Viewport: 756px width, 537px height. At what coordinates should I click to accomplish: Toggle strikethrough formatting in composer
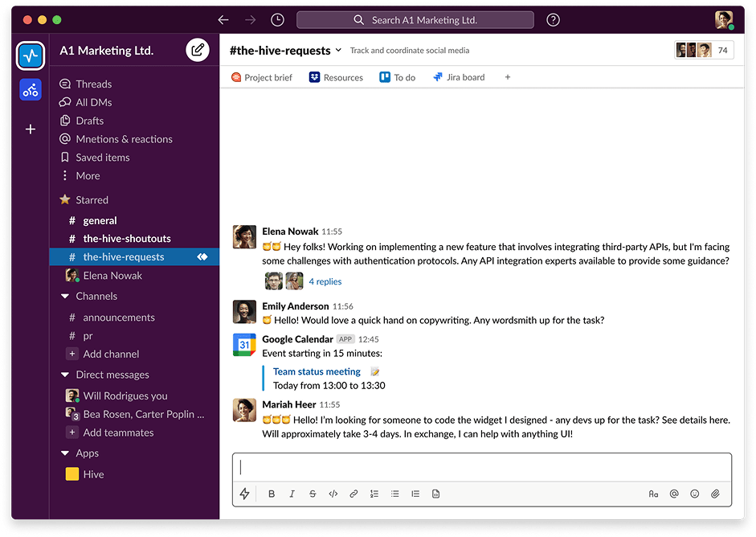click(x=313, y=494)
